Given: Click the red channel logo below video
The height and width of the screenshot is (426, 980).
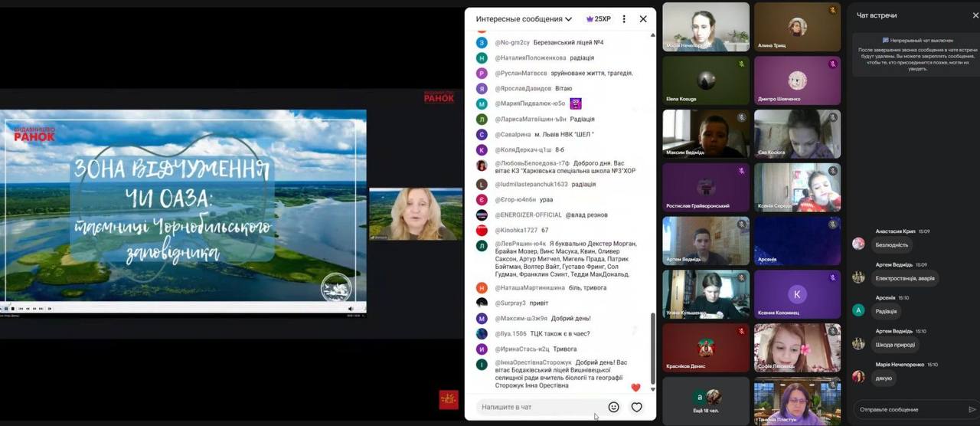Looking at the screenshot, I should (x=448, y=399).
